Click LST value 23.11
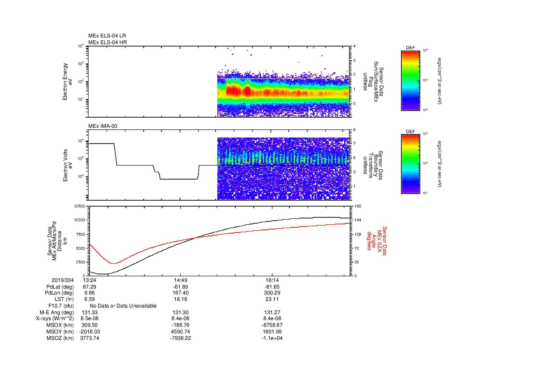The image size is (555, 392). pyautogui.click(x=272, y=299)
